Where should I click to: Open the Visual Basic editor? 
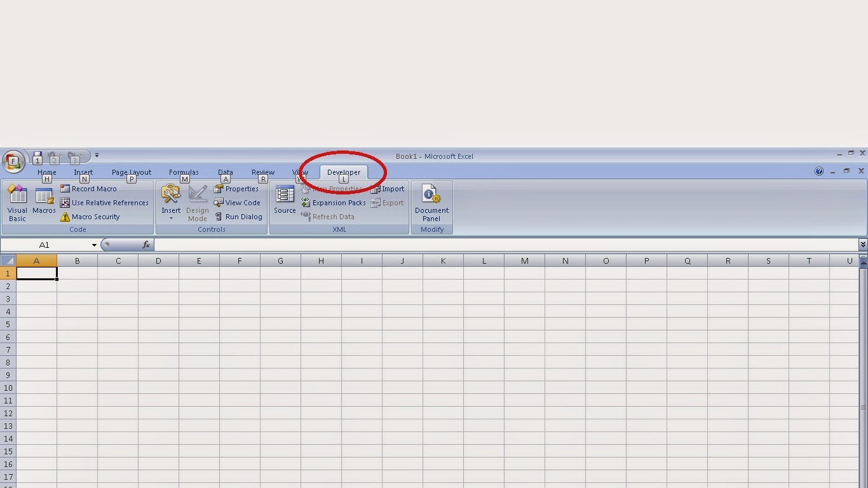[x=17, y=203]
